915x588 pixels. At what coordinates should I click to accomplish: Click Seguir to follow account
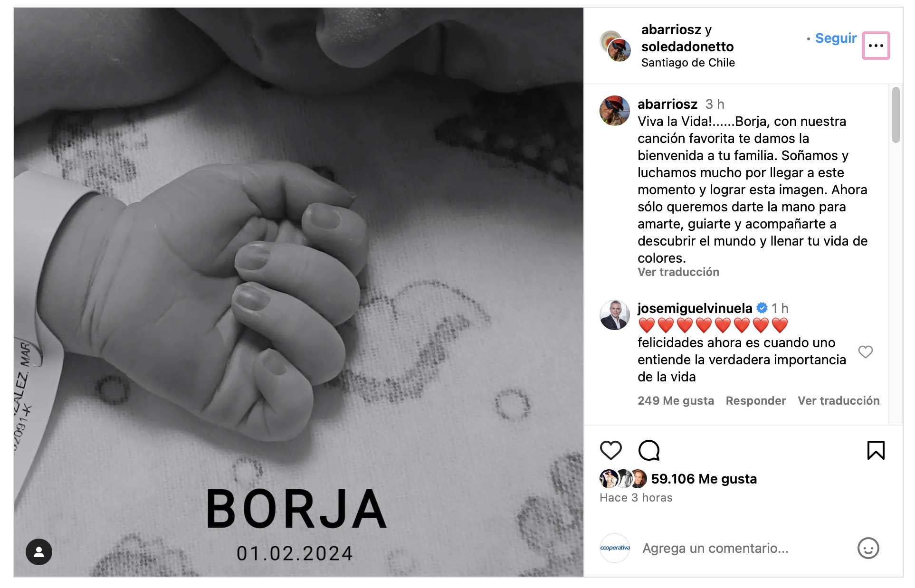tap(836, 38)
